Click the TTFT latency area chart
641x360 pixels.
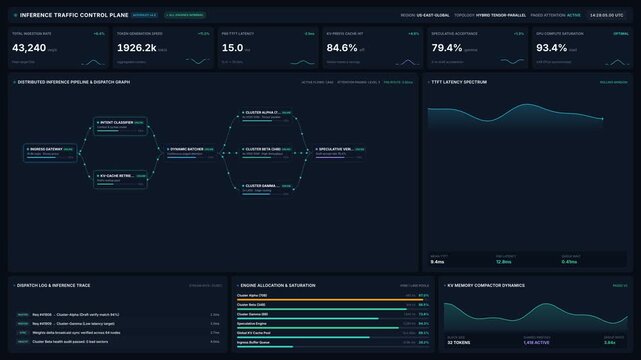coord(515,116)
